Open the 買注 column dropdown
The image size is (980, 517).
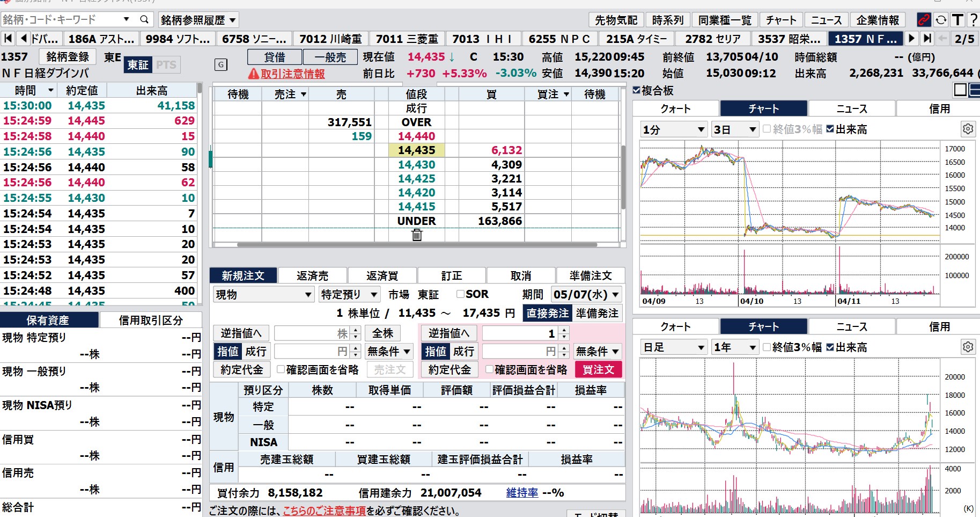[x=566, y=94]
